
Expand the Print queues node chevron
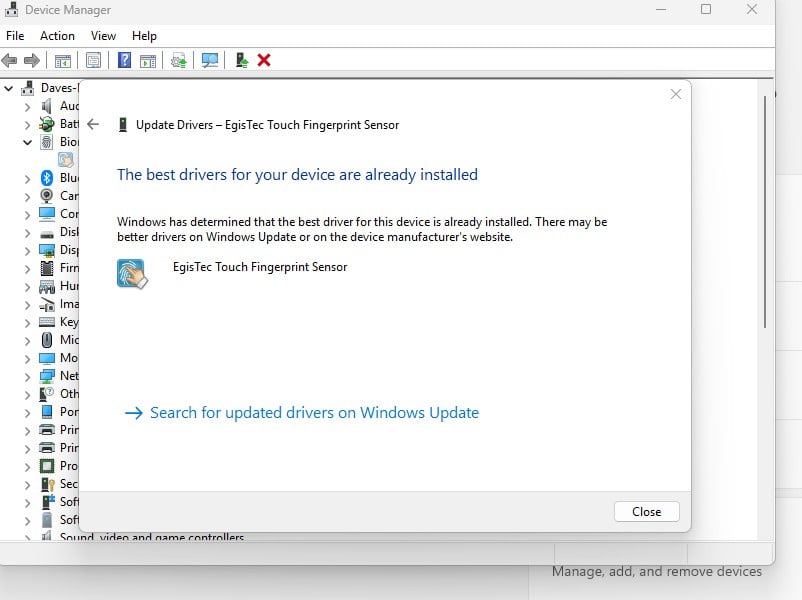coord(28,431)
